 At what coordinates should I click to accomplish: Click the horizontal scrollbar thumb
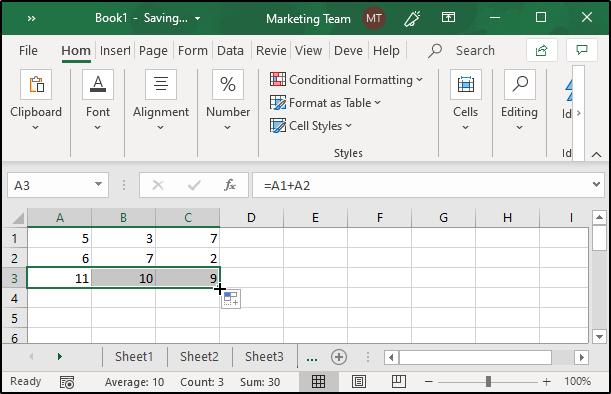pyautogui.click(x=475, y=357)
